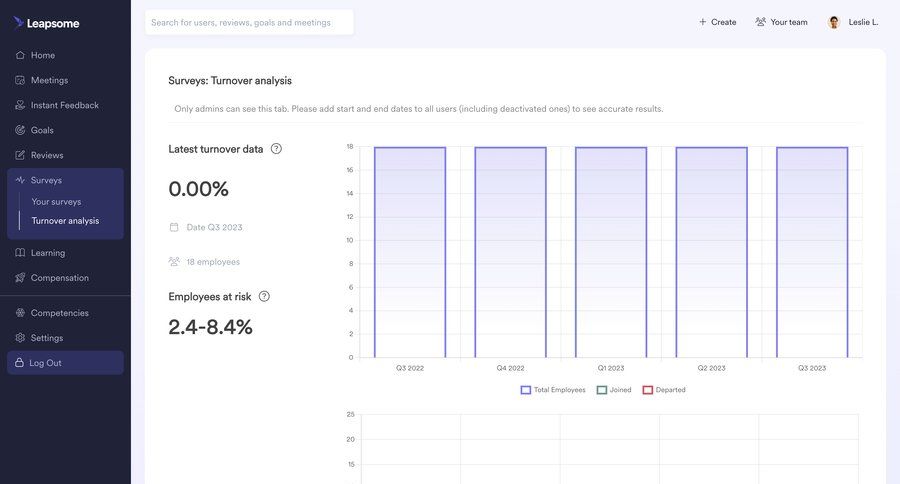900x484 pixels.
Task: Click the Leapsome logo
Action: 46,23
